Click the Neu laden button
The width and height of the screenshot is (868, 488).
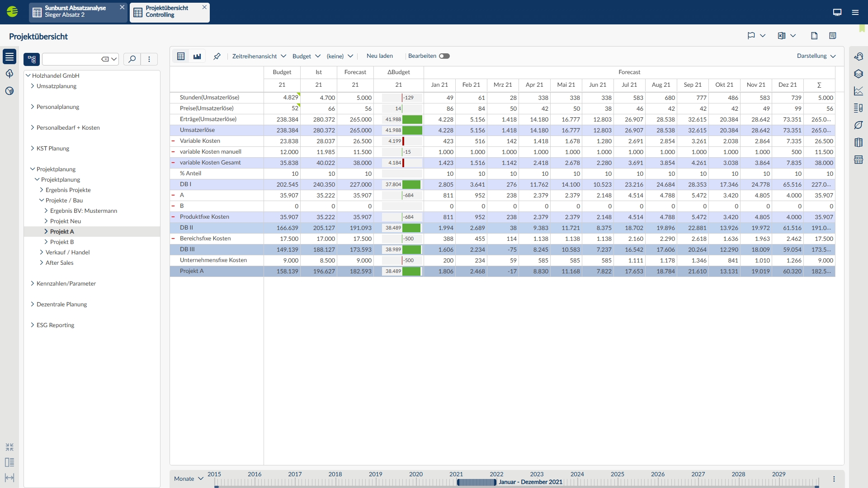[x=379, y=56]
